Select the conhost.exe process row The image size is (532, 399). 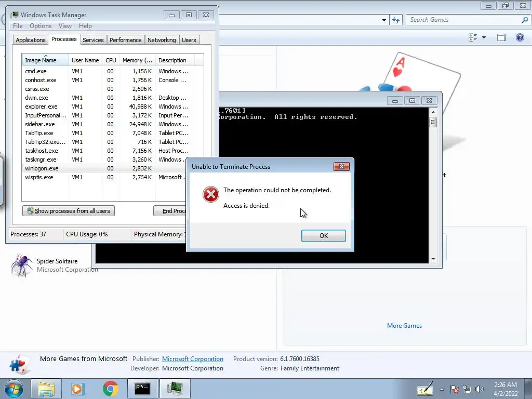[x=107, y=80]
